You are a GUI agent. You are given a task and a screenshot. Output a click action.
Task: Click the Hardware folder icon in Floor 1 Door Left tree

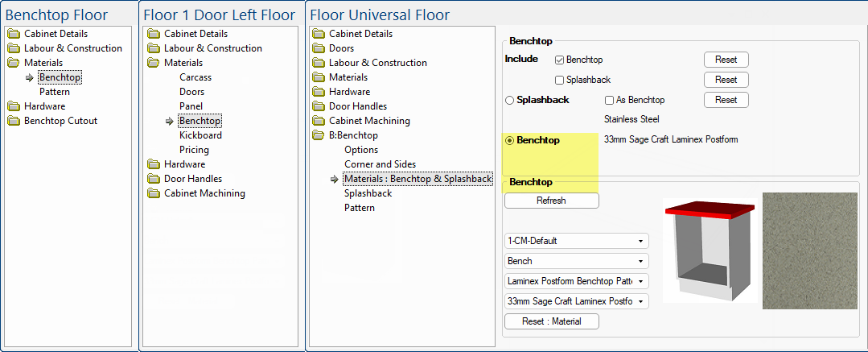coord(154,164)
